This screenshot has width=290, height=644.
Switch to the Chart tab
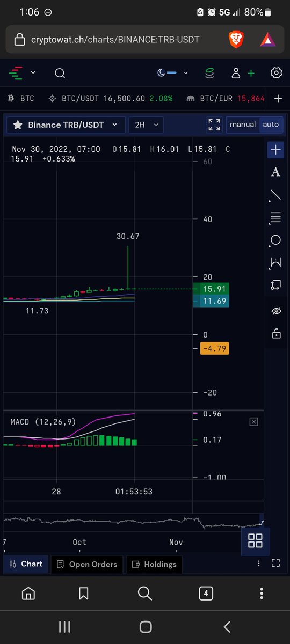26,564
